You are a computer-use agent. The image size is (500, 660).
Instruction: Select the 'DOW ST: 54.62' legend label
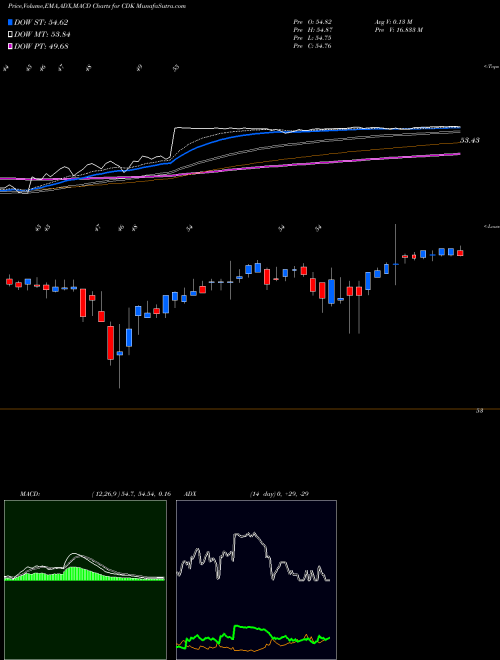[41, 22]
